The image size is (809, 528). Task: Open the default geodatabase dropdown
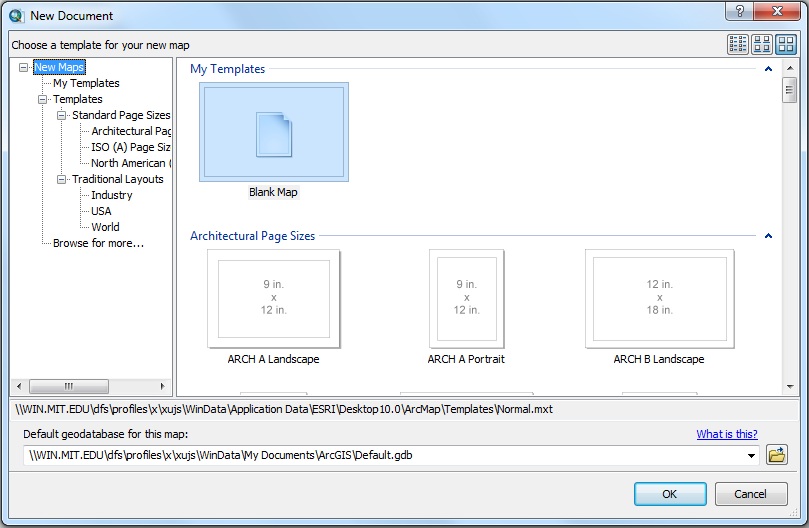pos(751,456)
